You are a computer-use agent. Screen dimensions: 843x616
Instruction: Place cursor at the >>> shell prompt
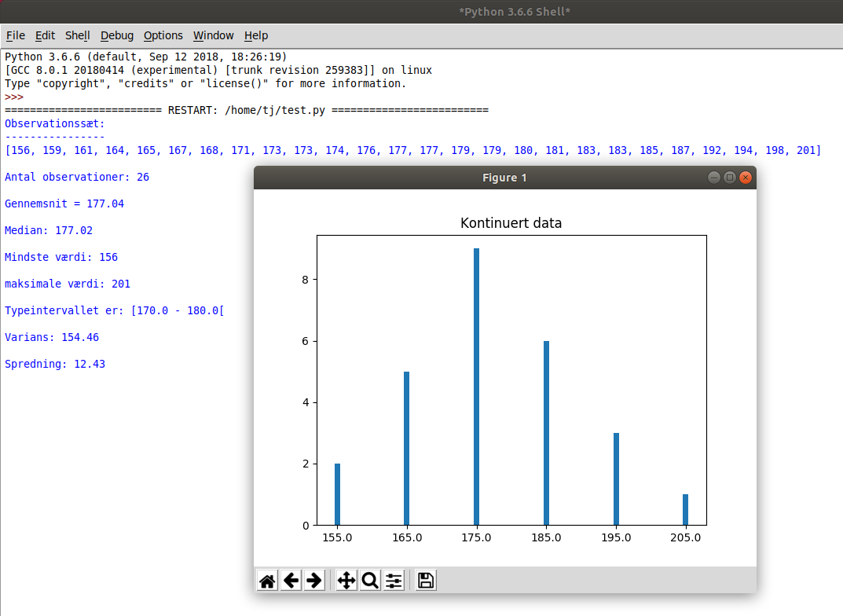click(x=14, y=97)
